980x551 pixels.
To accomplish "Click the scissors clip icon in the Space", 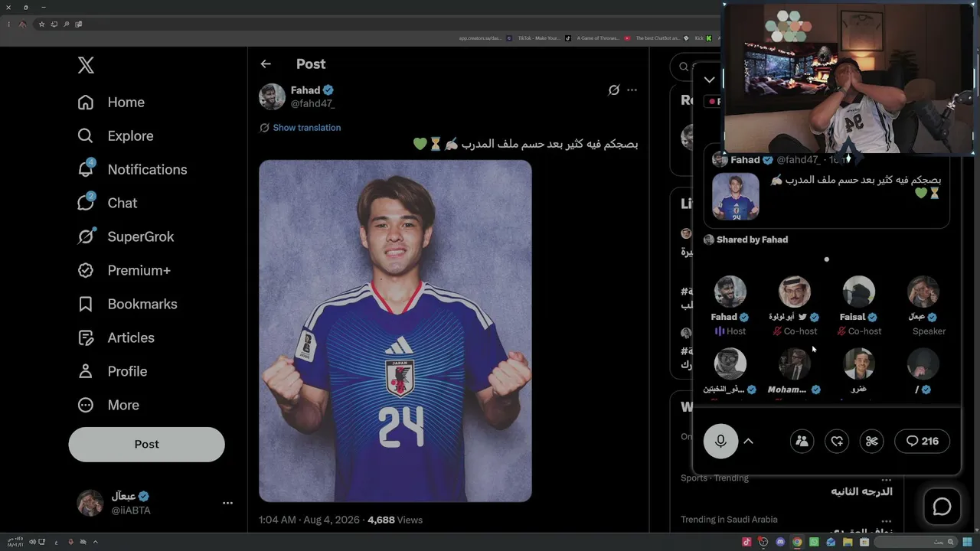I will pyautogui.click(x=872, y=441).
